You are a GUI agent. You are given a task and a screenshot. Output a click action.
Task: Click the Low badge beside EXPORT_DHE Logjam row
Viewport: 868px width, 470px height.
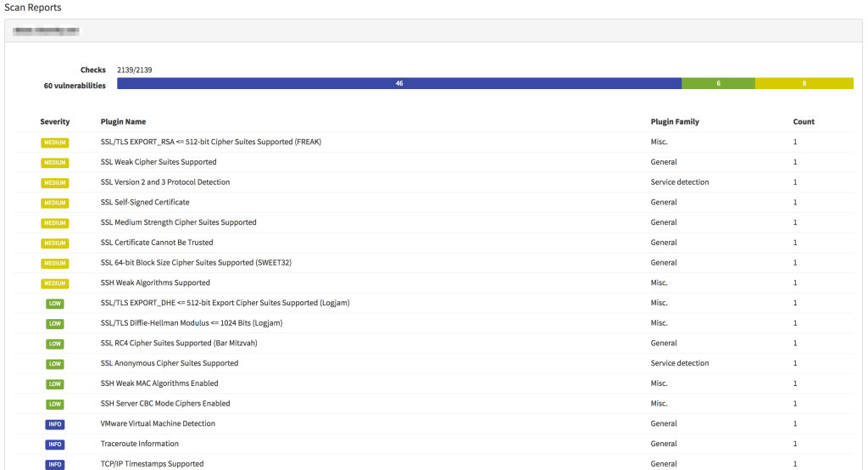click(x=55, y=303)
